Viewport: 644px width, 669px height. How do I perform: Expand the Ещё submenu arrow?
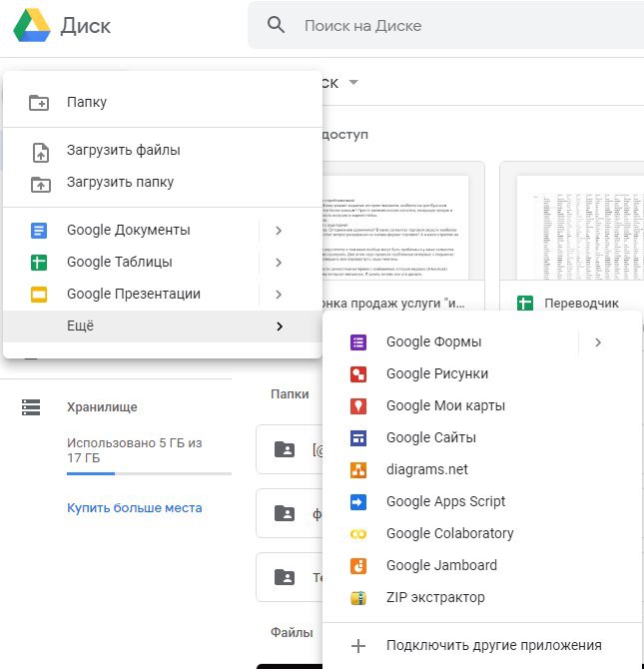point(280,327)
